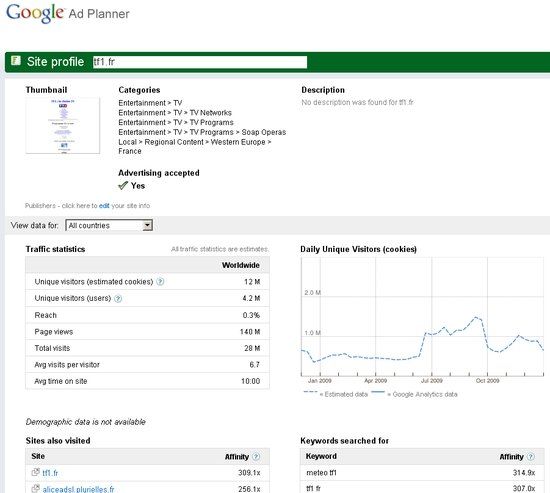Click the Worldwide column header
The image size is (550, 493).
pyautogui.click(x=241, y=265)
